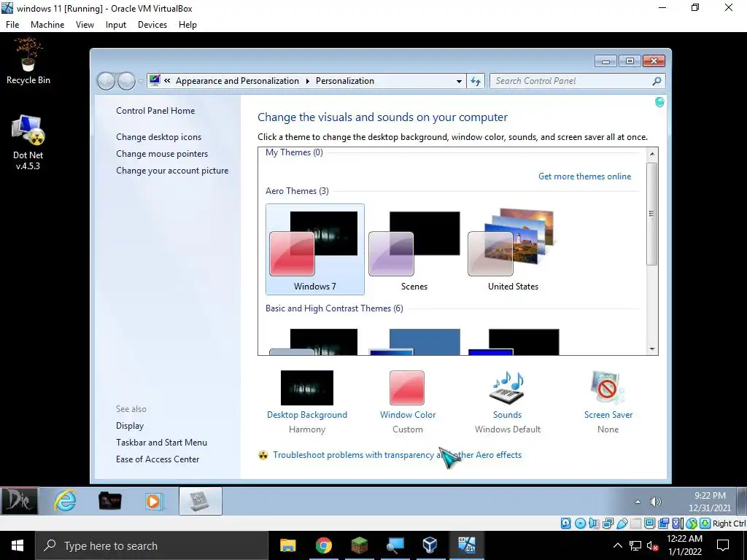Open Window Color settings
The height and width of the screenshot is (560, 747).
(x=407, y=402)
